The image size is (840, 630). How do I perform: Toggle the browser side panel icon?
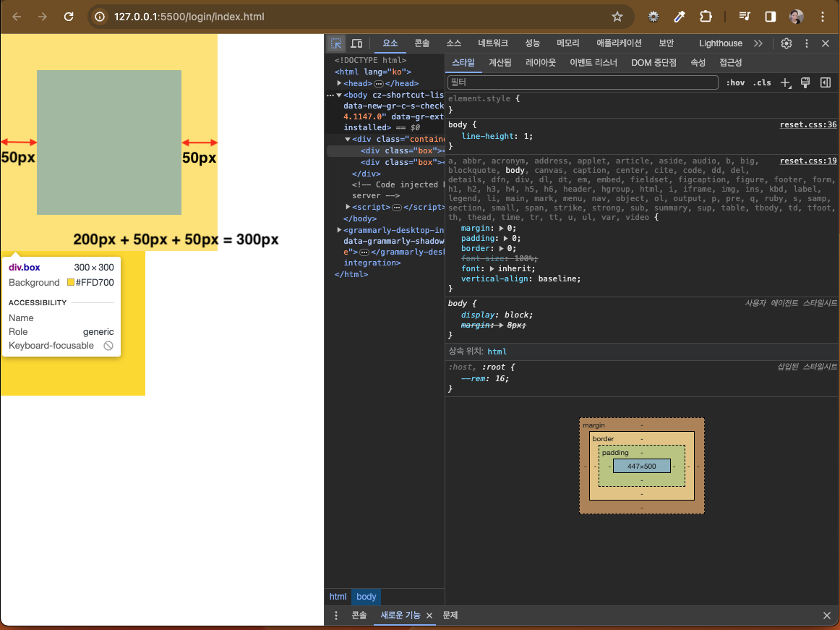771,17
